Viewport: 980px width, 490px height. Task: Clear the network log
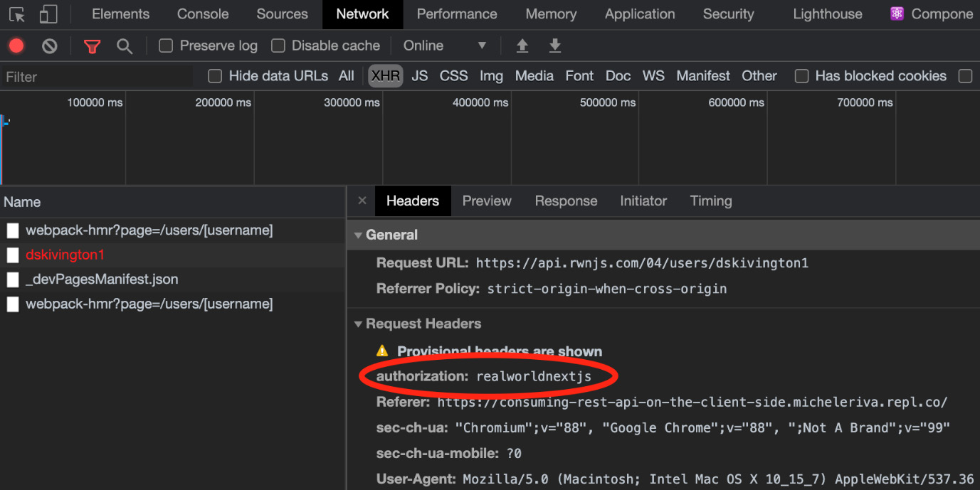click(x=48, y=46)
